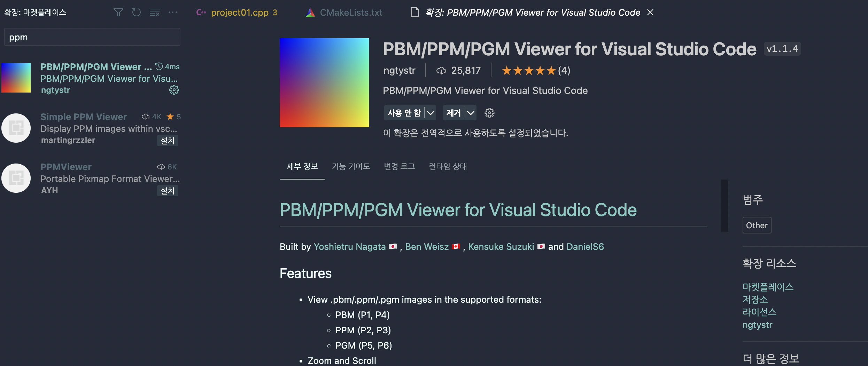Click the Other category tag
Image resolution: width=868 pixels, height=366 pixels.
(x=757, y=225)
